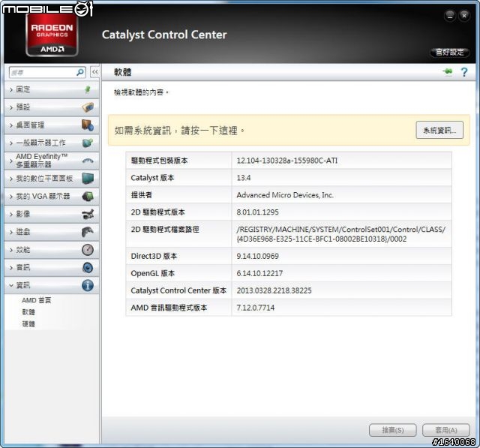The width and height of the screenshot is (480, 448).
Task: Select 硬體 page in sidebar
Action: tap(28, 324)
